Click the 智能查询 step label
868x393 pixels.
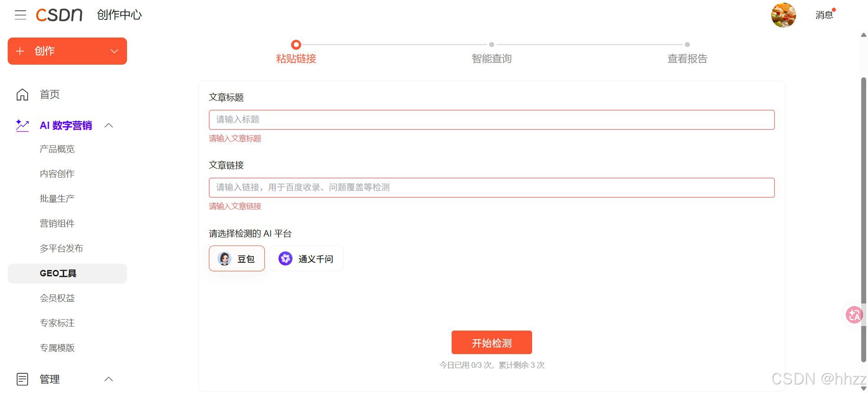click(491, 59)
